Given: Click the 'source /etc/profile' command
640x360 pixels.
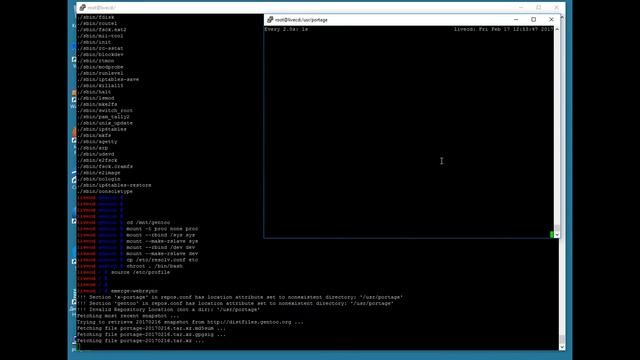Looking at the screenshot, I should (140, 272).
